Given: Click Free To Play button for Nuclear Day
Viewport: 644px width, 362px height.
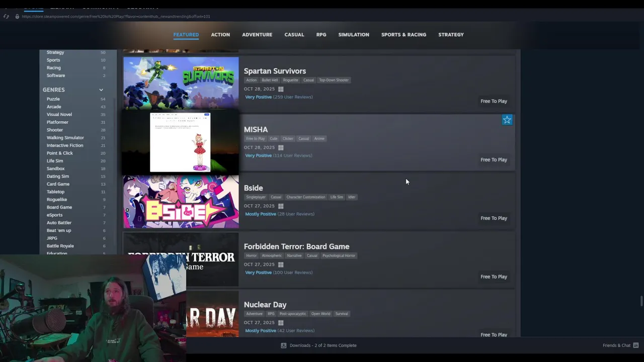Looking at the screenshot, I should click(494, 335).
